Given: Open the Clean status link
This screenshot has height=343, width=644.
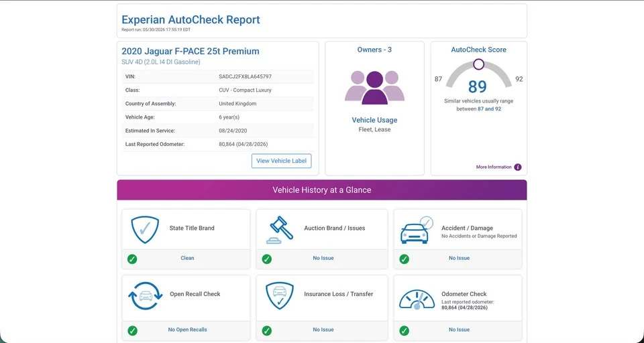Looking at the screenshot, I should [x=187, y=258].
